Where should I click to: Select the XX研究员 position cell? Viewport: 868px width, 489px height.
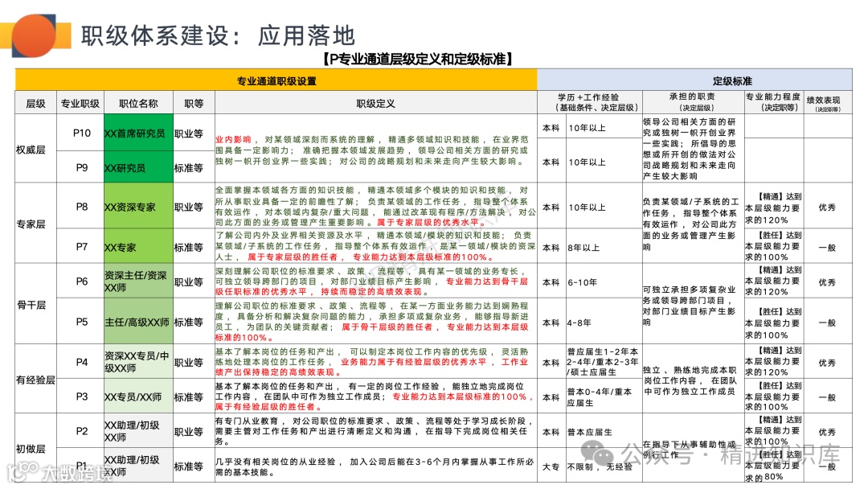pyautogui.click(x=138, y=167)
